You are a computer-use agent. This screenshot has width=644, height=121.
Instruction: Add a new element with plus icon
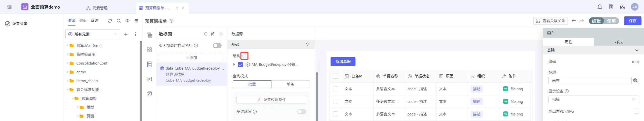tap(126, 34)
